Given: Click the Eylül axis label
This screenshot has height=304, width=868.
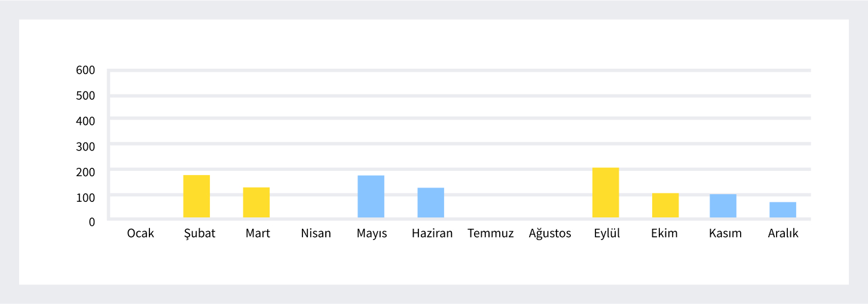Looking at the screenshot, I should [606, 234].
